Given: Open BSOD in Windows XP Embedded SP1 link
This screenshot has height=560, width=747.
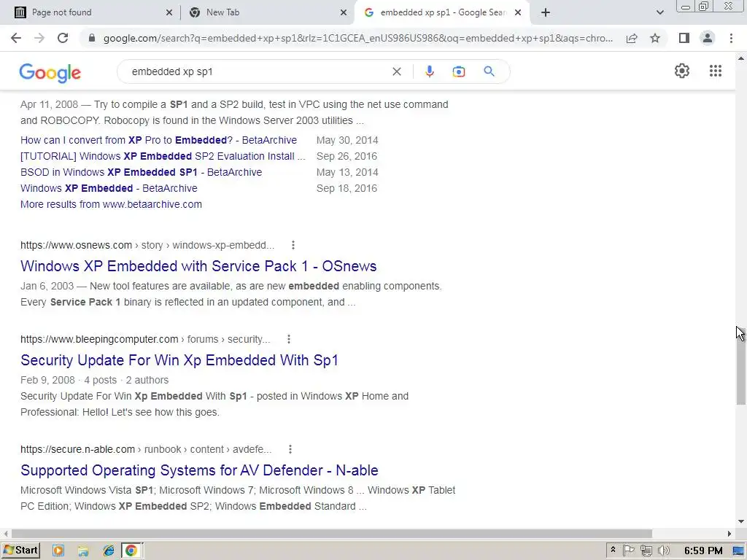Looking at the screenshot, I should pyautogui.click(x=141, y=172).
